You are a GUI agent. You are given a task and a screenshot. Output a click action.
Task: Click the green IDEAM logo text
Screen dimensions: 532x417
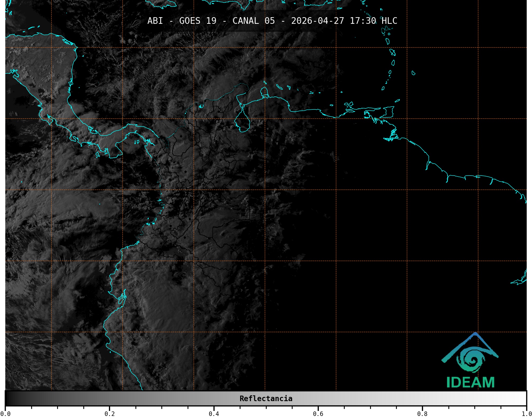(x=470, y=382)
